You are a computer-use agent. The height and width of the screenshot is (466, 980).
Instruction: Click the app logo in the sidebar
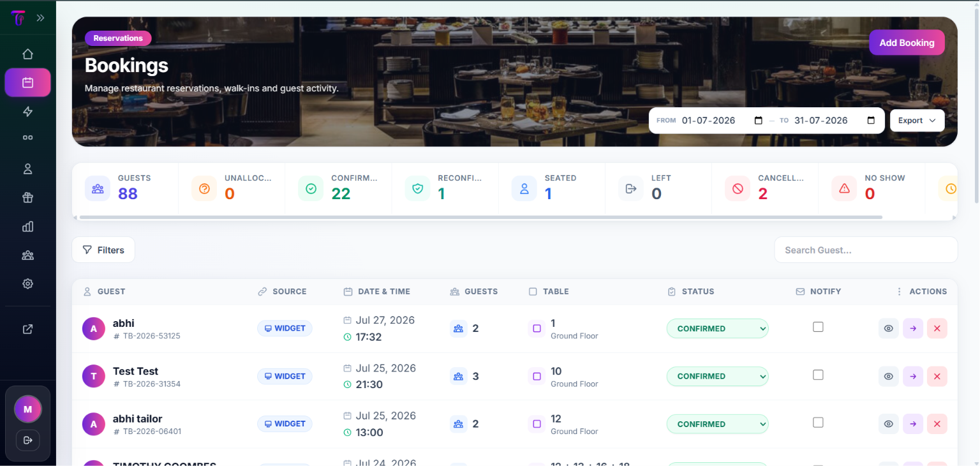[x=18, y=18]
